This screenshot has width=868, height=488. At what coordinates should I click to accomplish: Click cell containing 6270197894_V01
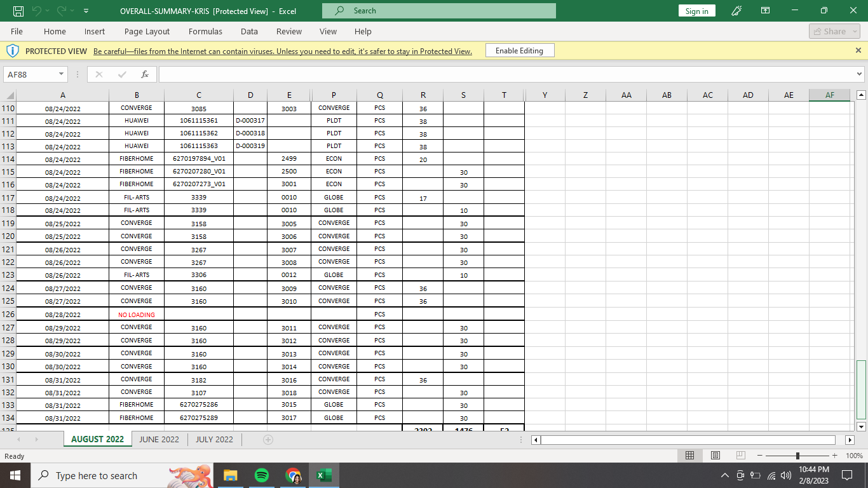(199, 159)
